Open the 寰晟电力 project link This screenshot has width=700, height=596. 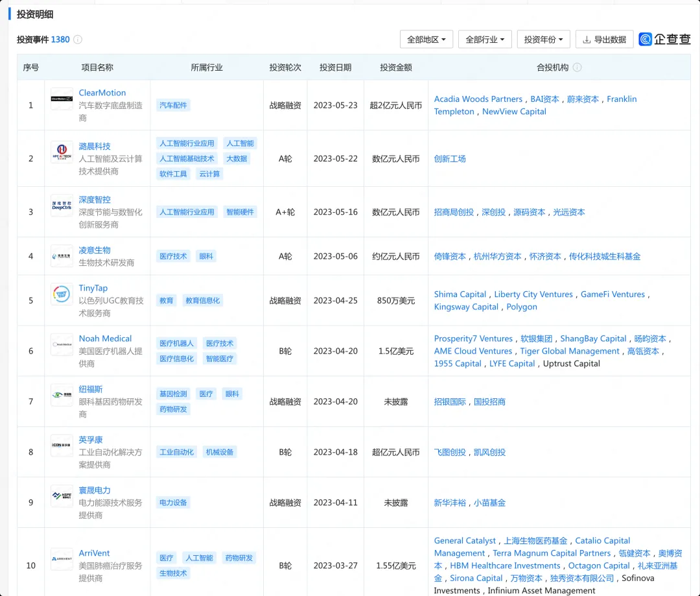[x=95, y=490]
